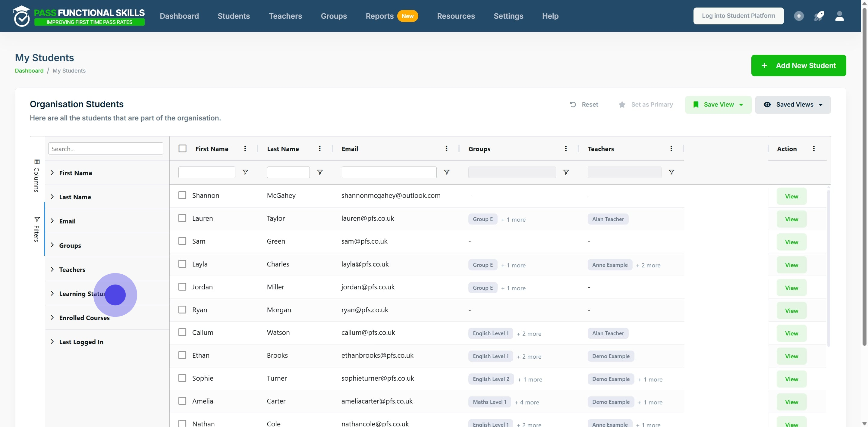Viewport: 868px width, 427px height.
Task: Open Groups column menu dots
Action: point(566,148)
